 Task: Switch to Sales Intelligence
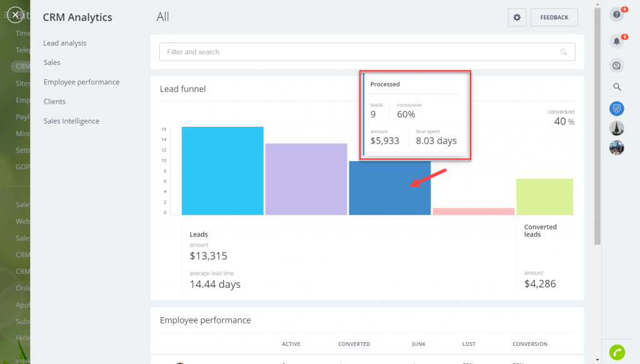[x=71, y=121]
